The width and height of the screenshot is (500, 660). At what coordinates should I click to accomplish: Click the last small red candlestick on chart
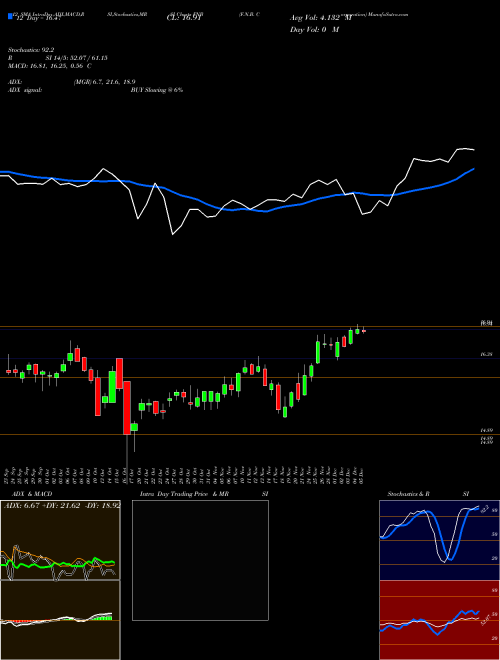pyautogui.click(x=364, y=331)
